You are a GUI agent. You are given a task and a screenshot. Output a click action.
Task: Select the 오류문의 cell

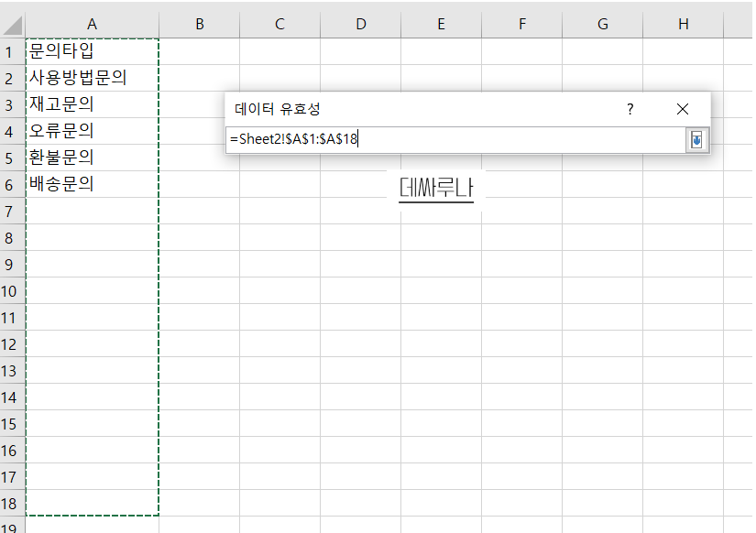pos(92,130)
